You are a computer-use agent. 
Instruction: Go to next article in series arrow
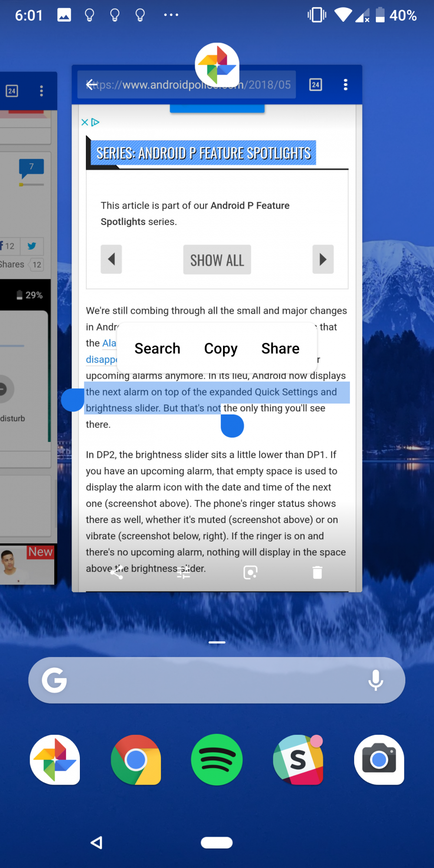(x=323, y=259)
